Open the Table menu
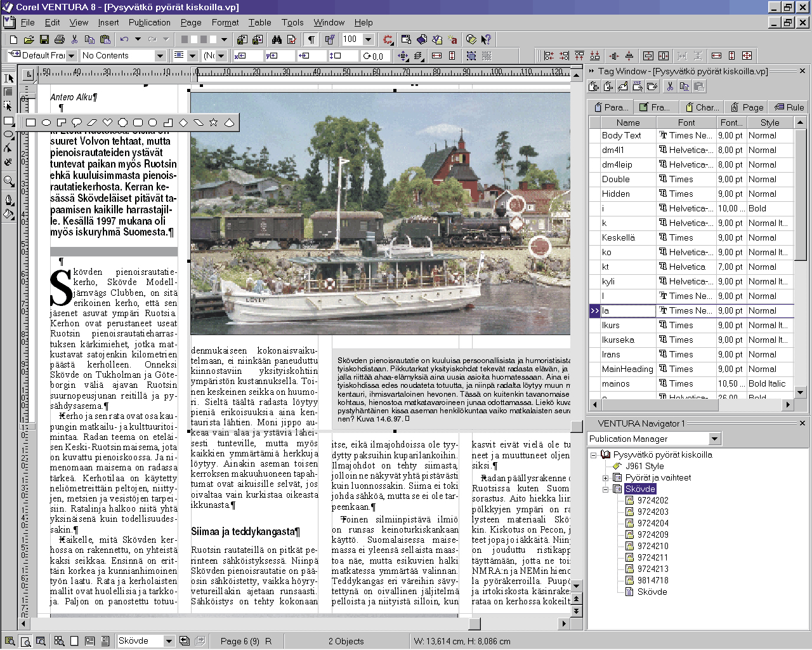Screen dimensions: 812x650 [x=259, y=22]
